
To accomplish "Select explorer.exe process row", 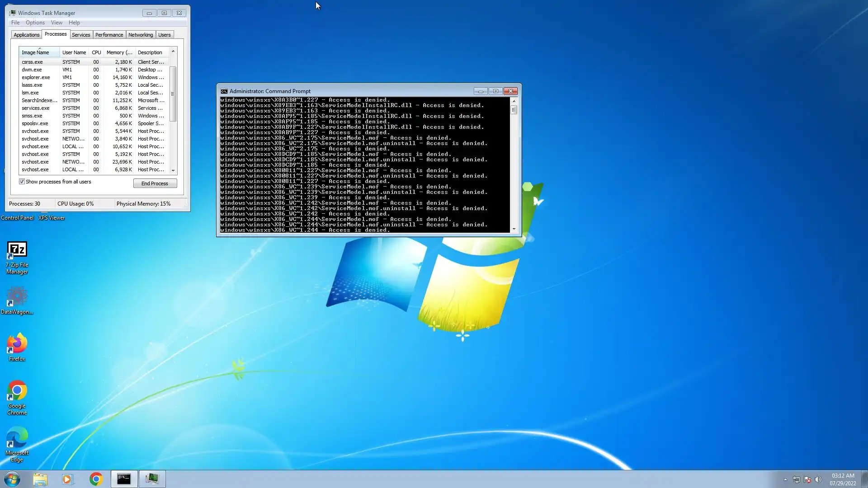I will pos(36,77).
